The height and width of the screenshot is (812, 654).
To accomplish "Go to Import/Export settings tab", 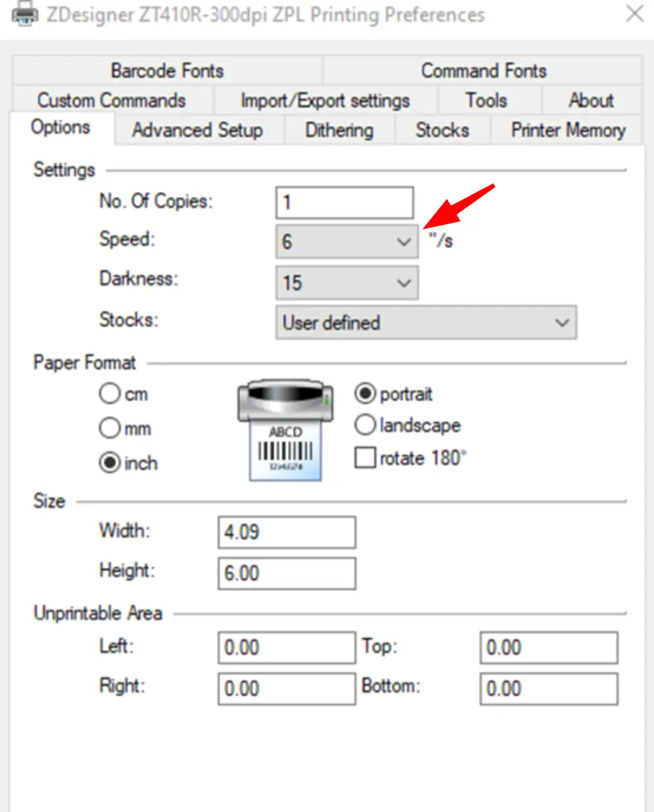I will click(x=325, y=100).
